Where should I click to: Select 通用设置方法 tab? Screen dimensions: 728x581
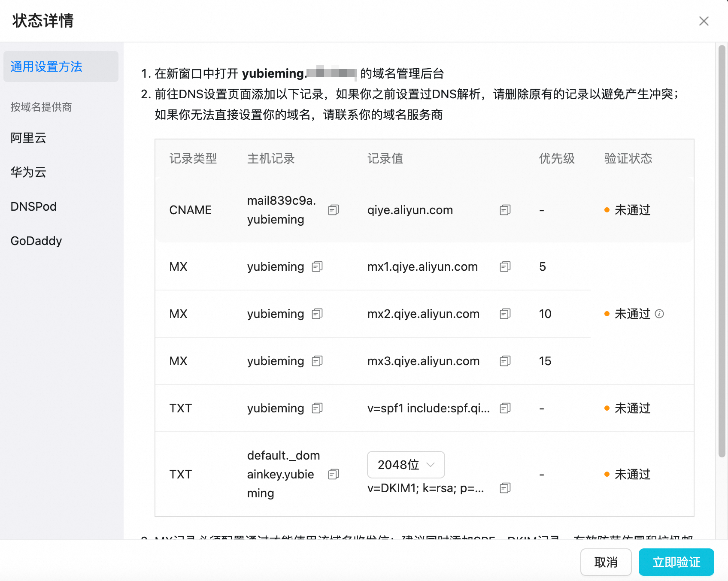coord(61,67)
